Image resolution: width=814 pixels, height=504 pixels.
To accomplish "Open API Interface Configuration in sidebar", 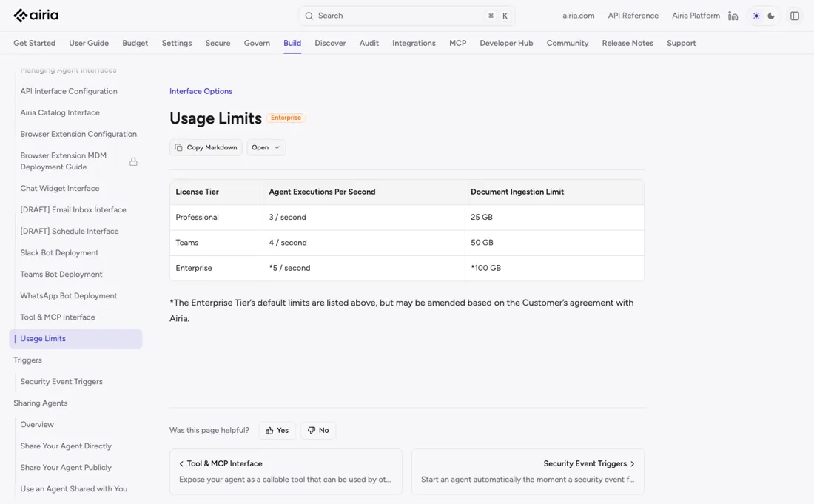I will [69, 91].
